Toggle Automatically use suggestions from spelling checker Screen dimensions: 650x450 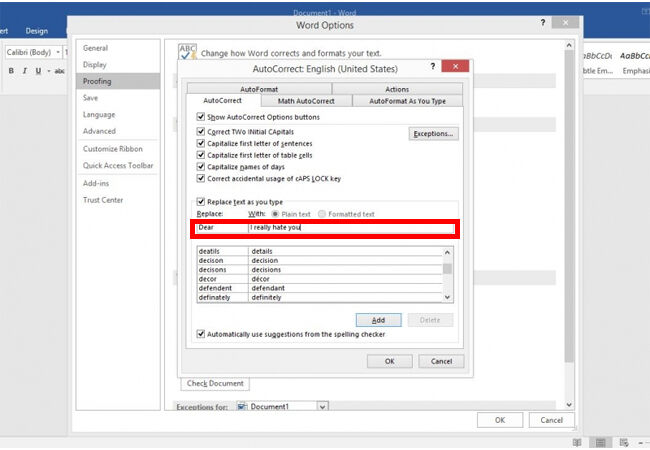click(x=201, y=334)
